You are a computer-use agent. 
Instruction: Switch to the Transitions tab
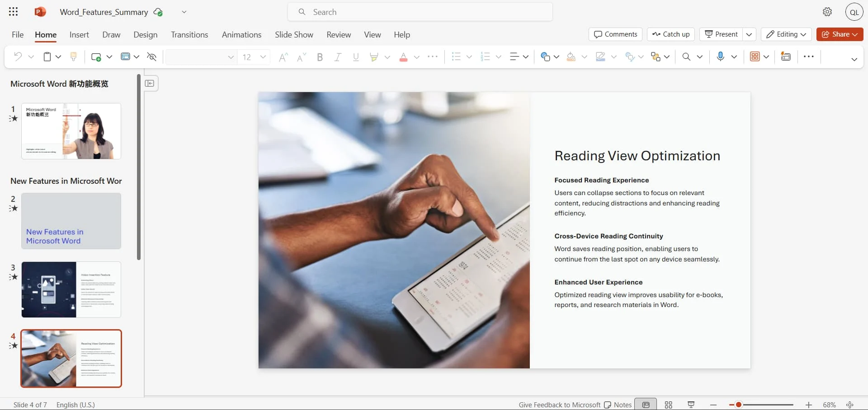point(189,35)
